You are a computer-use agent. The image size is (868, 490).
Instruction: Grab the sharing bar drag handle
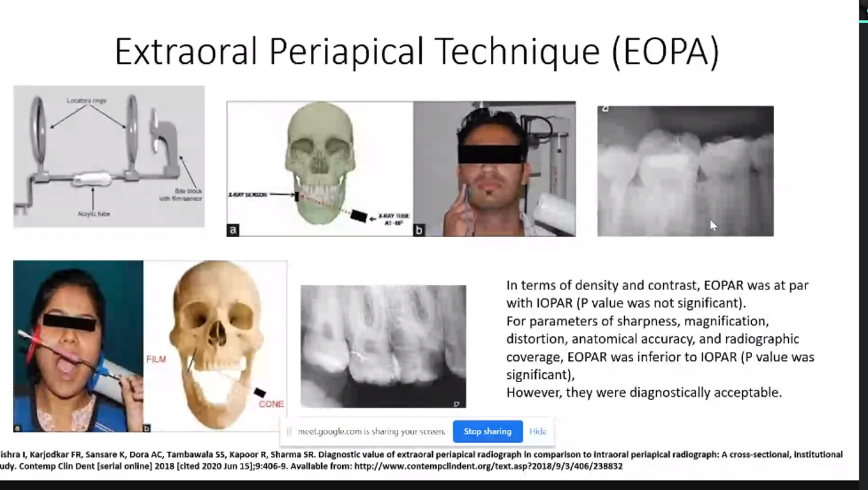289,432
